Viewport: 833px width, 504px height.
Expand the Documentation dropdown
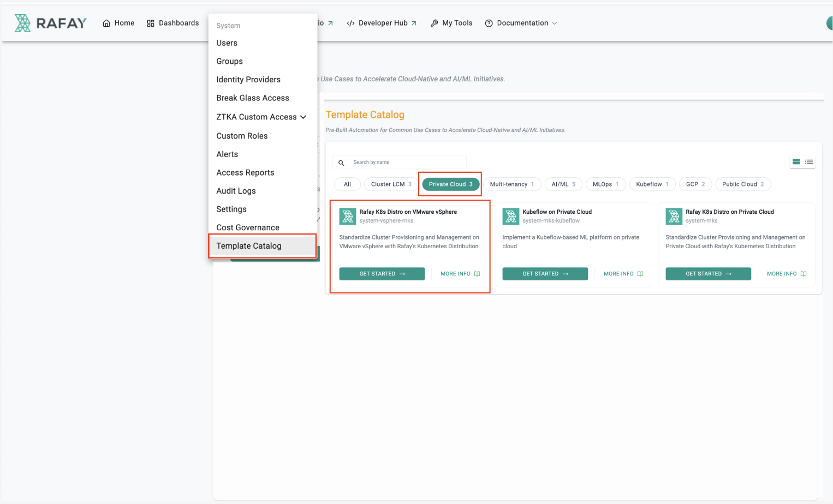(x=521, y=23)
